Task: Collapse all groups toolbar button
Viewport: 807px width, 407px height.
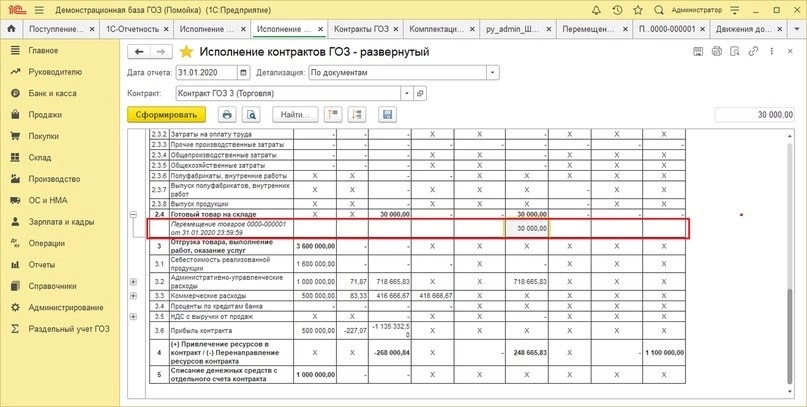Action: pos(332,115)
